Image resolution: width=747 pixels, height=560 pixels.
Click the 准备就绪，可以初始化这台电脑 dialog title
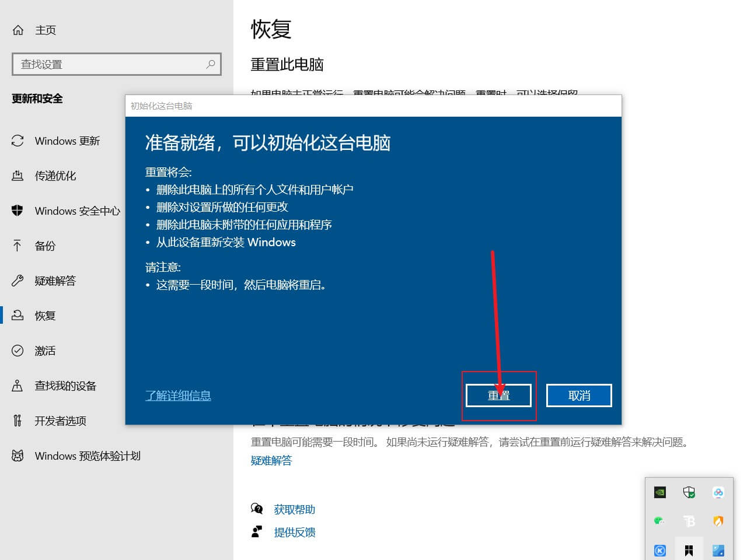point(268,143)
